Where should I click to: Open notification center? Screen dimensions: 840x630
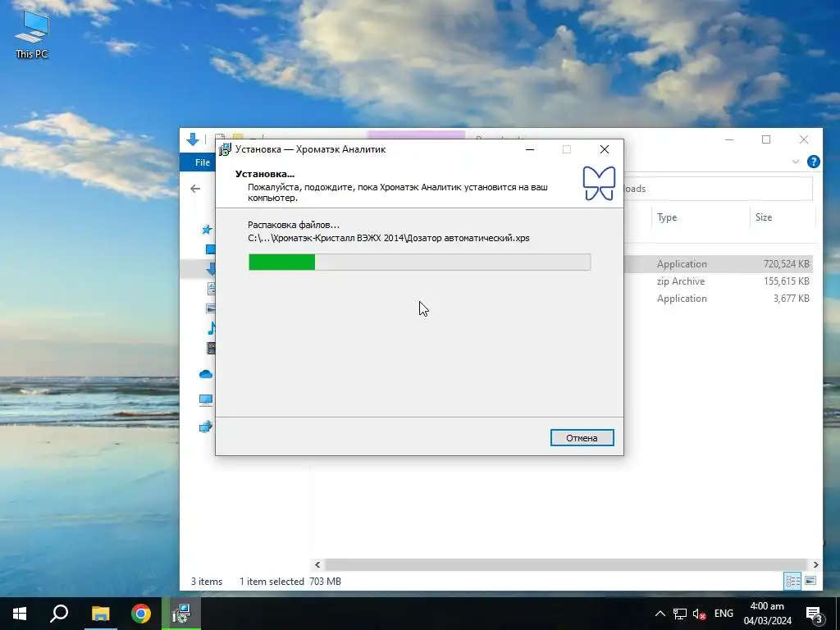point(815,614)
